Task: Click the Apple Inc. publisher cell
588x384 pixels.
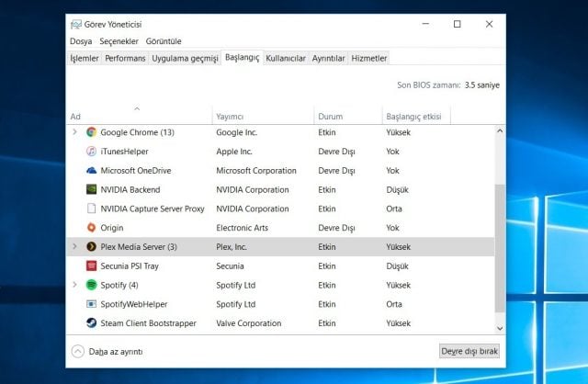Action: [x=234, y=152]
